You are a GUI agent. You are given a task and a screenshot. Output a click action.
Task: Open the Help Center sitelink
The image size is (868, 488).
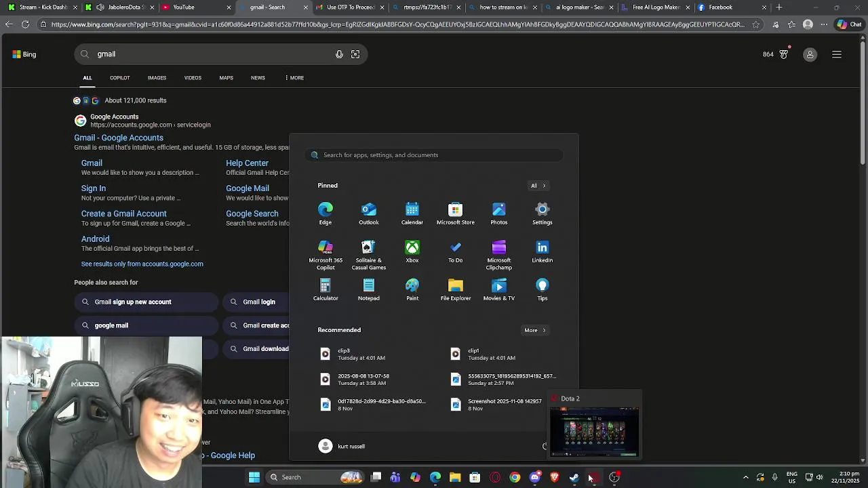[x=247, y=163]
